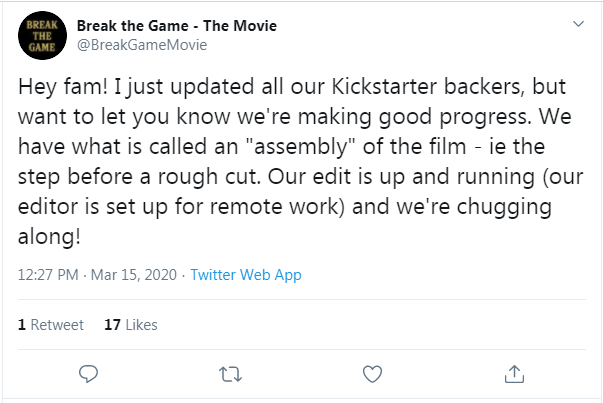
Task: Open the Break The Game profile avatar
Action: pos(42,35)
